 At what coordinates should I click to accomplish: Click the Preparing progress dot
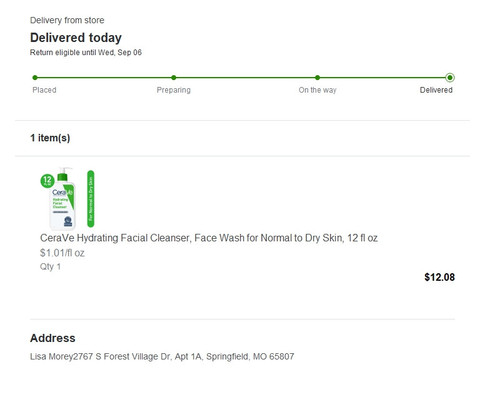point(174,78)
